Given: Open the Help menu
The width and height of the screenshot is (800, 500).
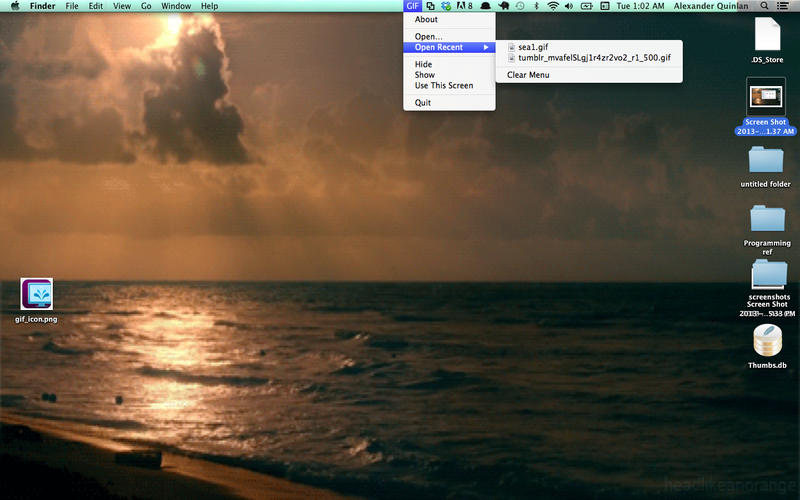Looking at the screenshot, I should (x=209, y=6).
